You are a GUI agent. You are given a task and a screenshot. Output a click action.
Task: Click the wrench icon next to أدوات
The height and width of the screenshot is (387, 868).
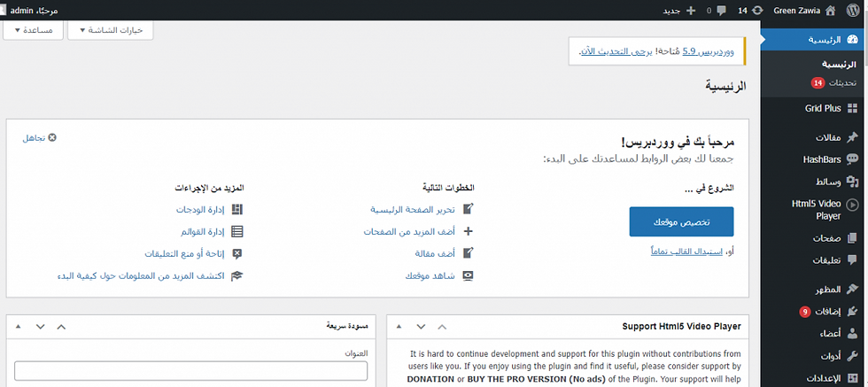pos(852,356)
